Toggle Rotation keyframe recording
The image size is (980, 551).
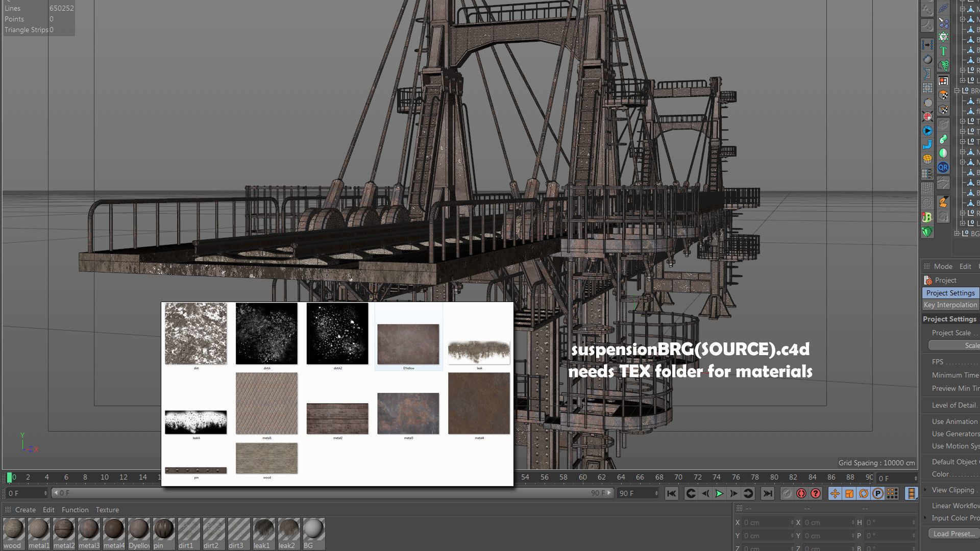coord(864,493)
